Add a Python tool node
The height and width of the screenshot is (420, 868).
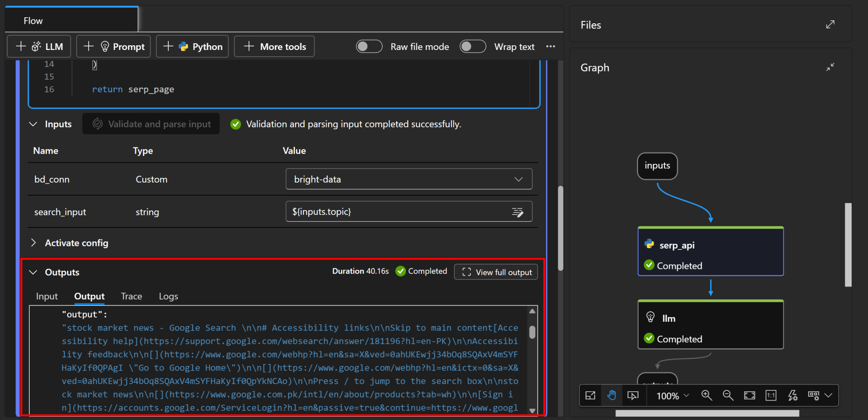(192, 47)
